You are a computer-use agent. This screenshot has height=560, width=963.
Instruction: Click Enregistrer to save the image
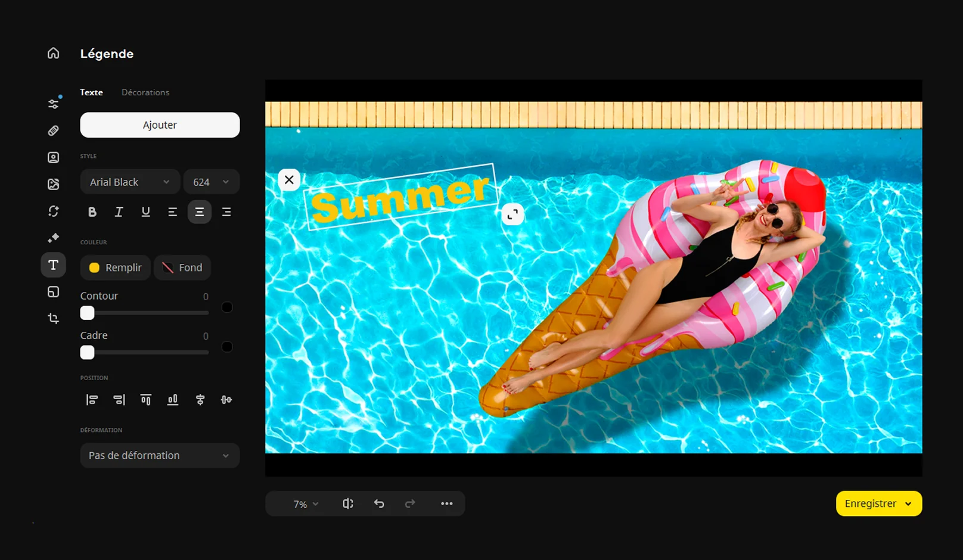tap(871, 504)
